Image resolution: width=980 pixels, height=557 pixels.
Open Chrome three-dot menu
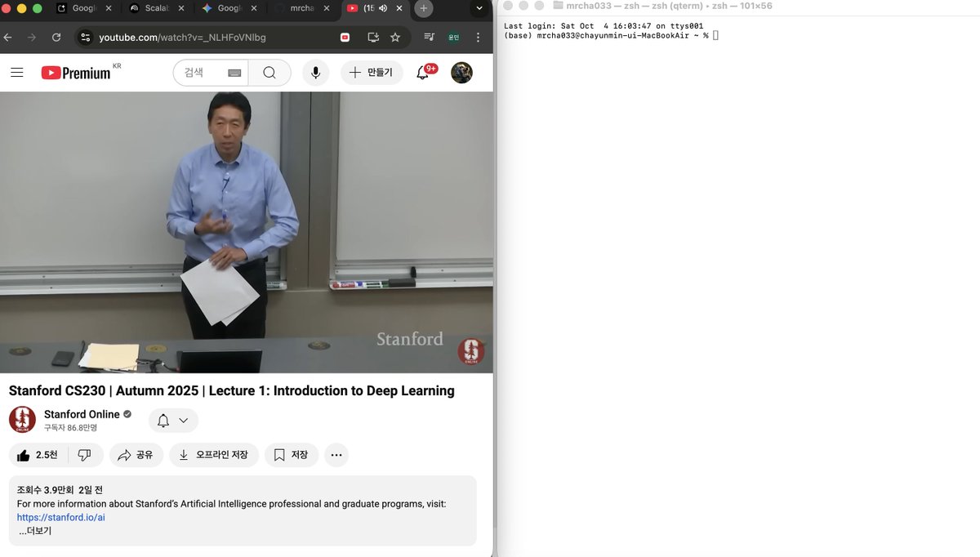479,38
